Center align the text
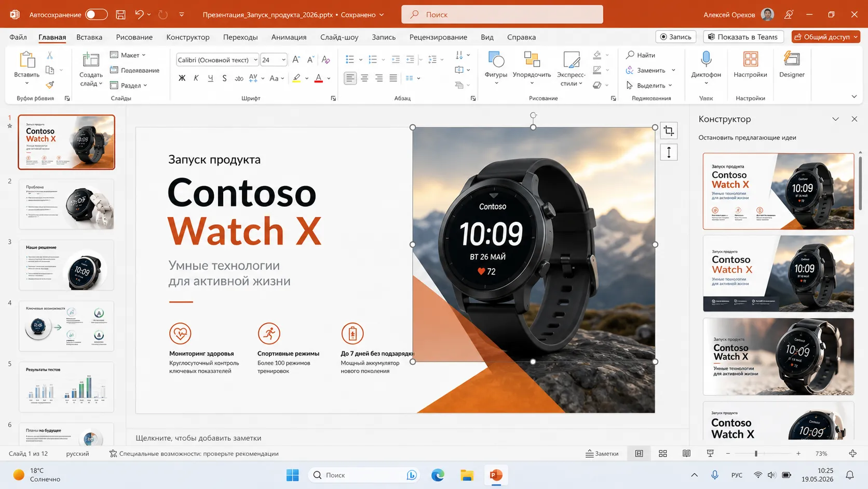868x489 pixels. click(364, 78)
